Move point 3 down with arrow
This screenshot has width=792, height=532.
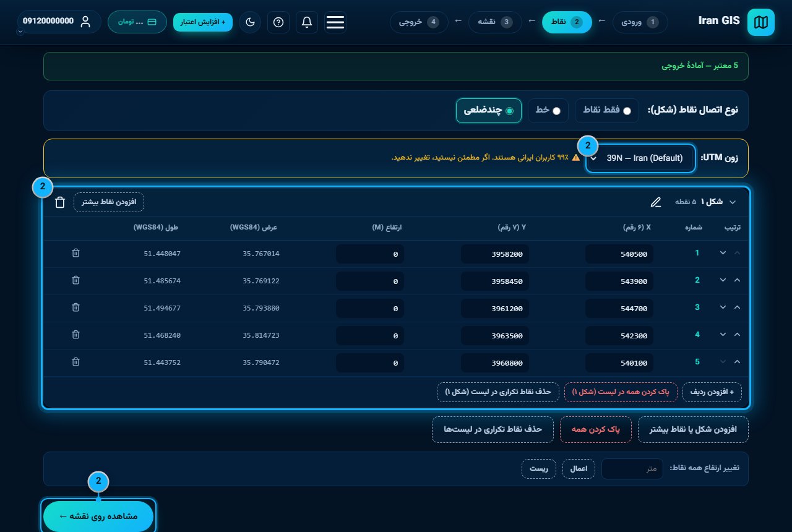(723, 307)
